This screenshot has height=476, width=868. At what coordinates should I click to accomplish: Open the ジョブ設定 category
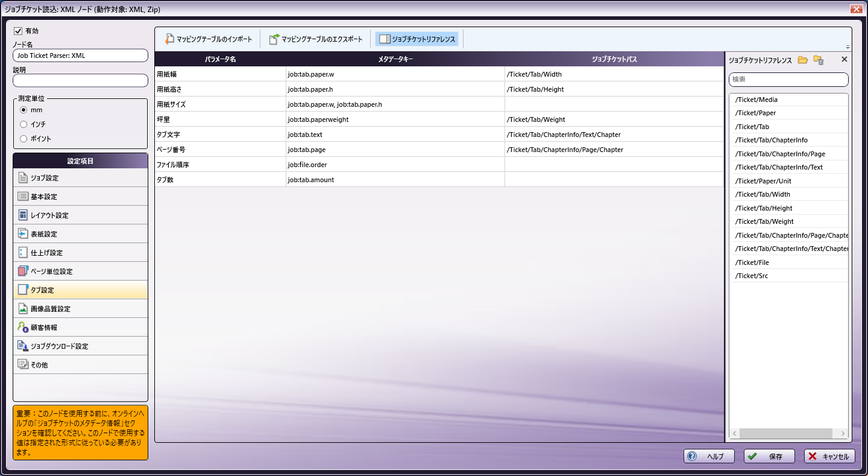click(x=80, y=178)
